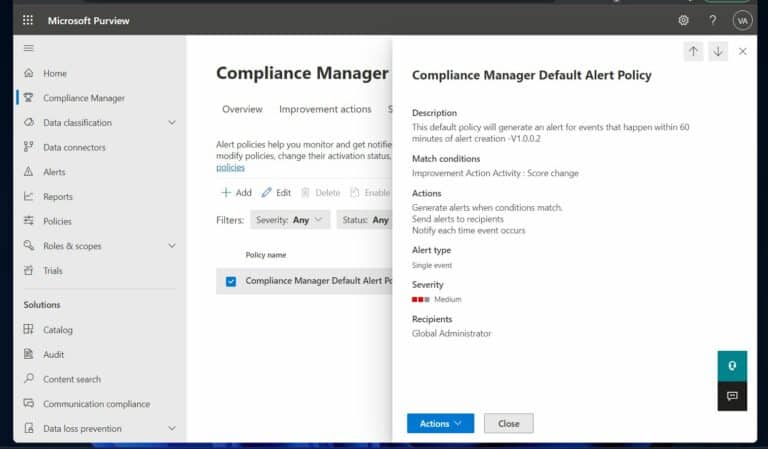768x449 pixels.
Task: Open Audit in the sidebar
Action: tap(53, 354)
